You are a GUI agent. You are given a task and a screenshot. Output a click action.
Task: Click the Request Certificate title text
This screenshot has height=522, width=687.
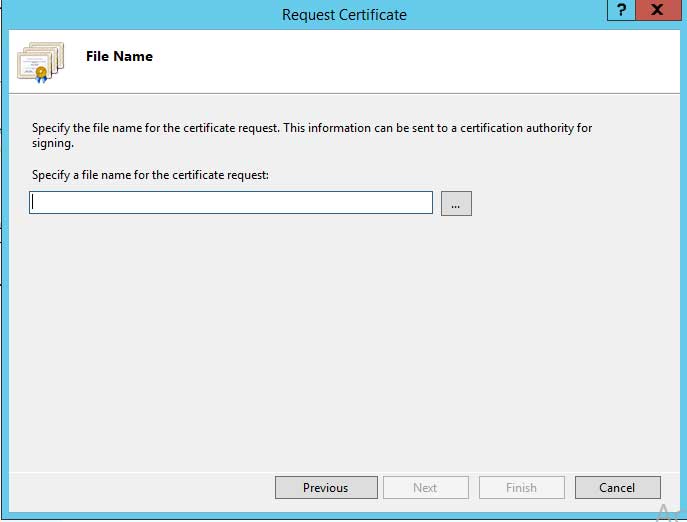click(344, 15)
